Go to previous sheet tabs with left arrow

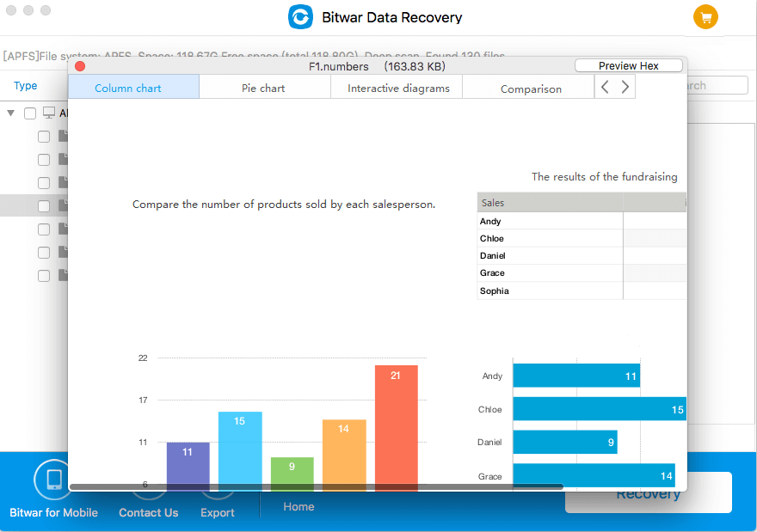tap(605, 87)
